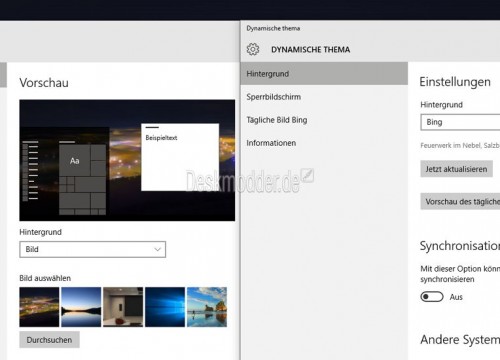
Task: Select the Hintergrund menu entry
Action: [x=324, y=74]
